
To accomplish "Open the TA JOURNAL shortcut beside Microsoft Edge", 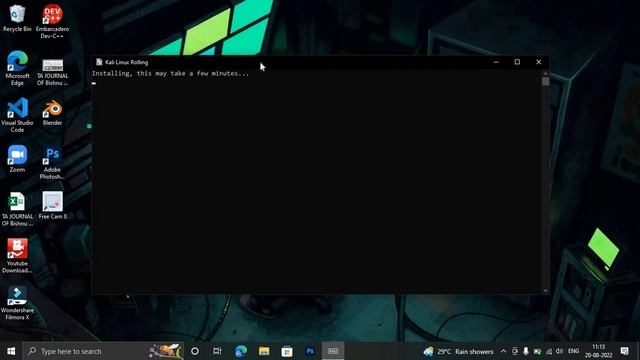I will tap(52, 72).
